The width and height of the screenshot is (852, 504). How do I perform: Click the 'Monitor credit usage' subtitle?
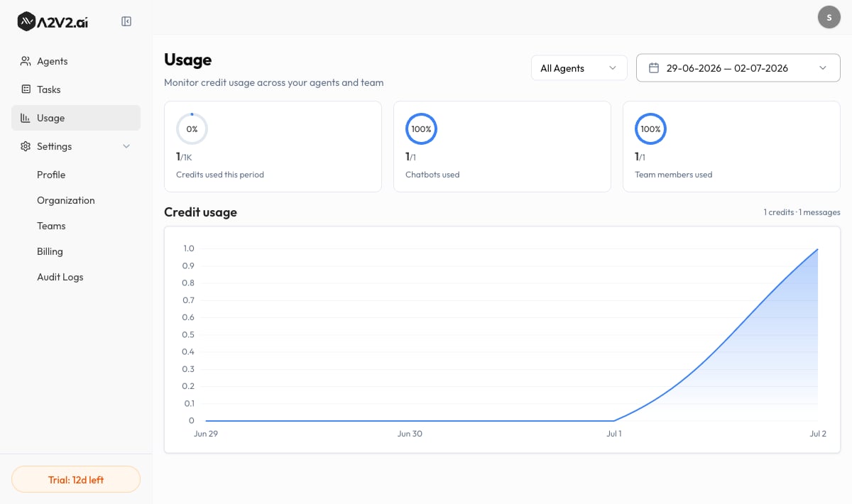click(x=273, y=82)
